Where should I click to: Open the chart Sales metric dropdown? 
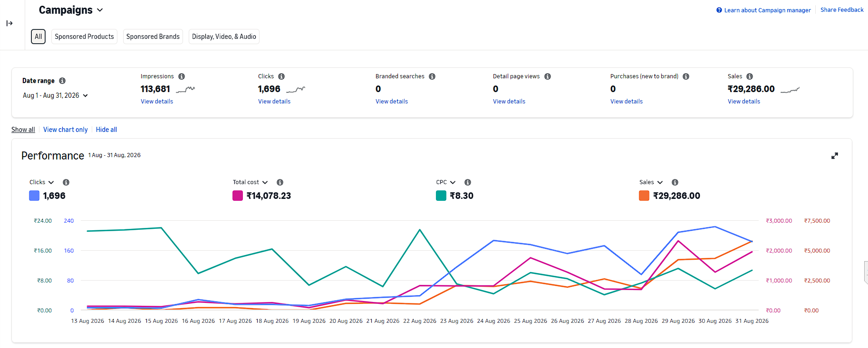pos(651,182)
